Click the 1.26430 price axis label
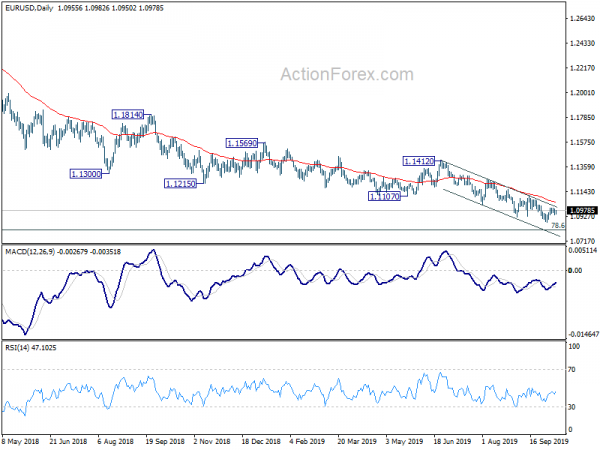Viewport: 600px width, 450px height. 582,18
